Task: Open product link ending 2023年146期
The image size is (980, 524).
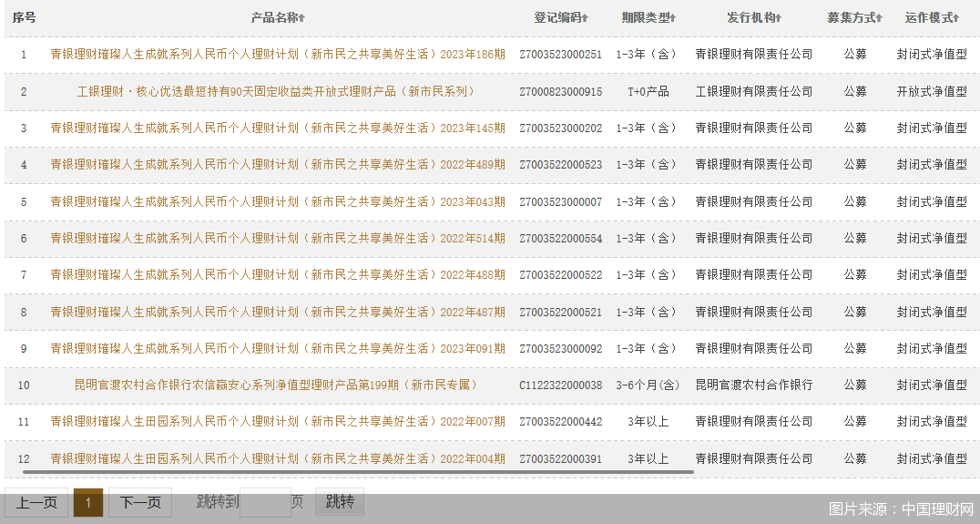Action: (x=278, y=128)
